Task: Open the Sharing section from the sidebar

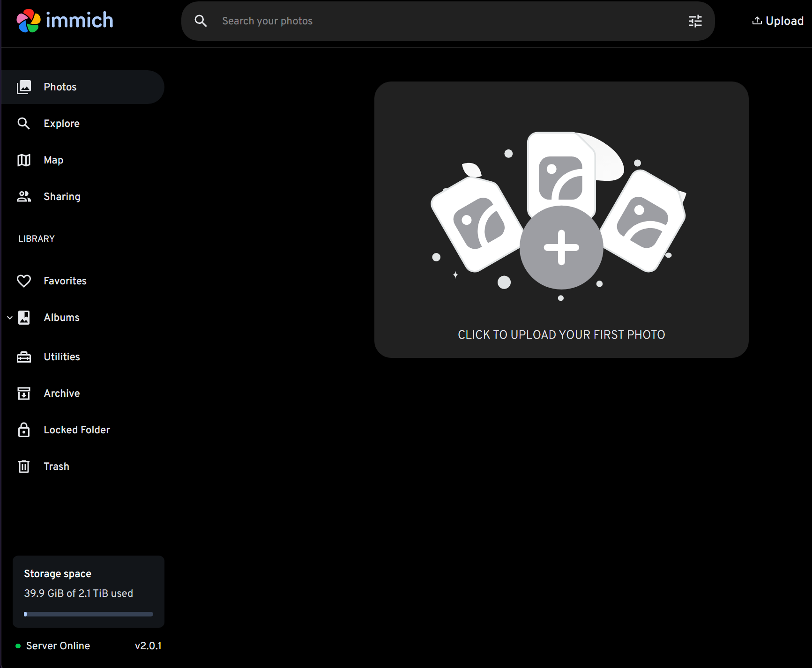Action: pyautogui.click(x=61, y=196)
